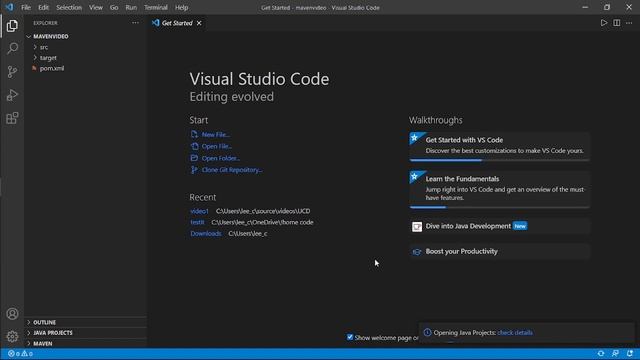This screenshot has width=640, height=360.
Task: Click the Boost your Productivity icon
Action: click(417, 252)
